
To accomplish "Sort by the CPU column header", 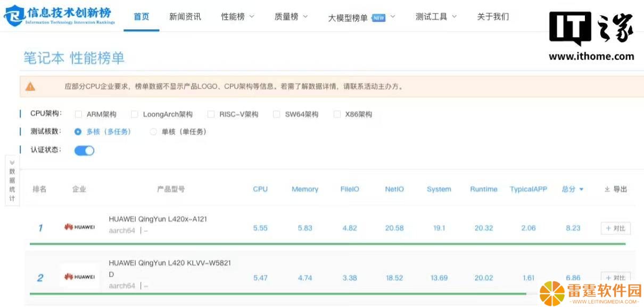I will 260,189.
